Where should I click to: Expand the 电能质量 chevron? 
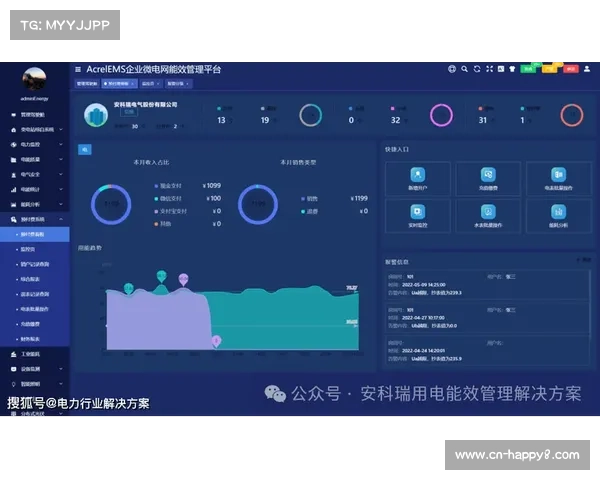(x=61, y=159)
